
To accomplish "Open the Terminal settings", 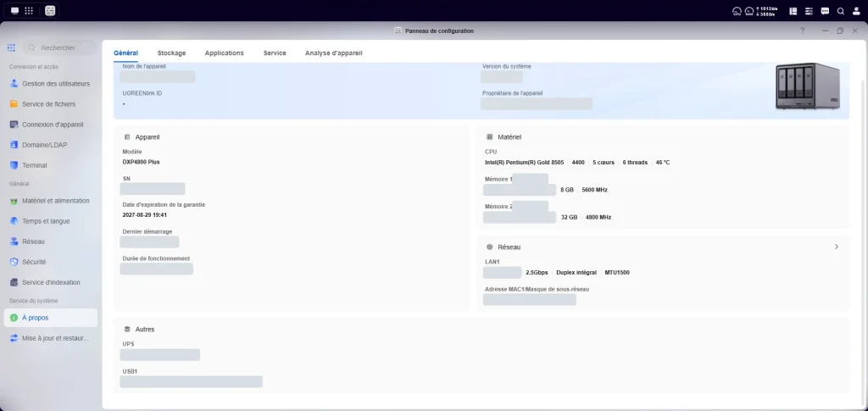I will (50, 165).
